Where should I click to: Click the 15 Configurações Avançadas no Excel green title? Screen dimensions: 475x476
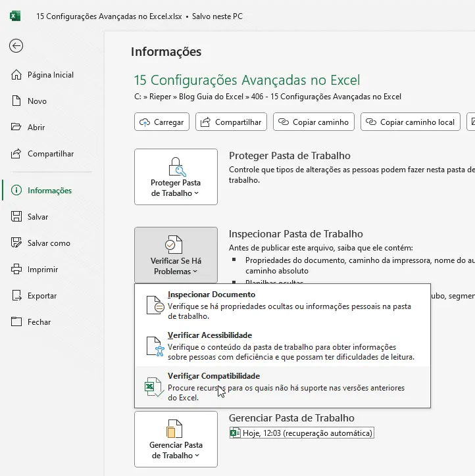247,80
